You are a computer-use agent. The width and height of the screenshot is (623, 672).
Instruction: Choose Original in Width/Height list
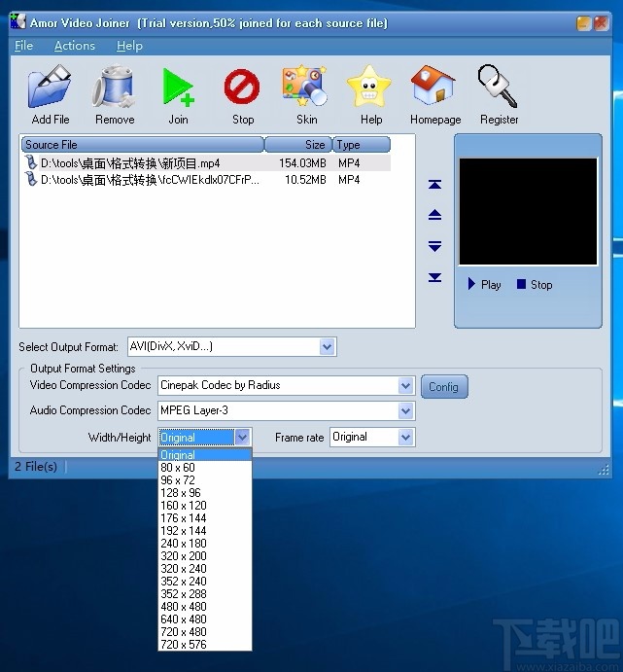[205, 455]
